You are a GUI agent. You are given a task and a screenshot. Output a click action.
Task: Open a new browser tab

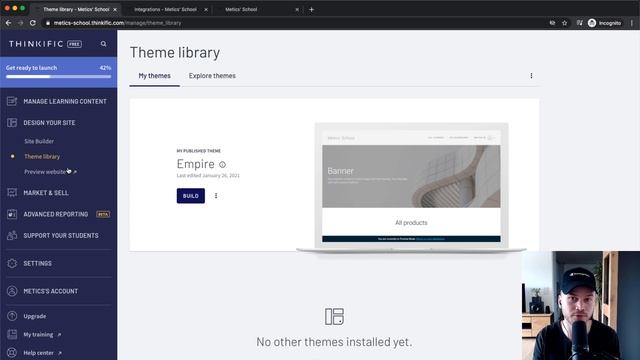pyautogui.click(x=311, y=9)
